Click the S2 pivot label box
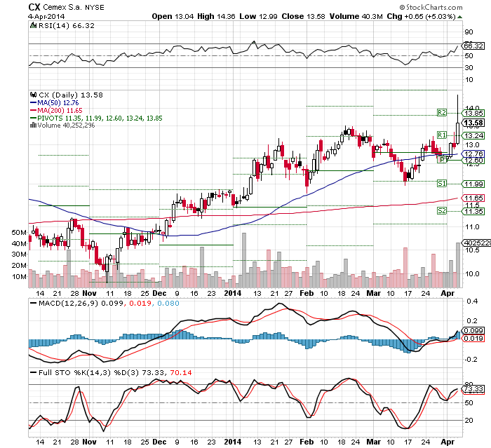Viewport: 491px width, 448px height. [441, 211]
